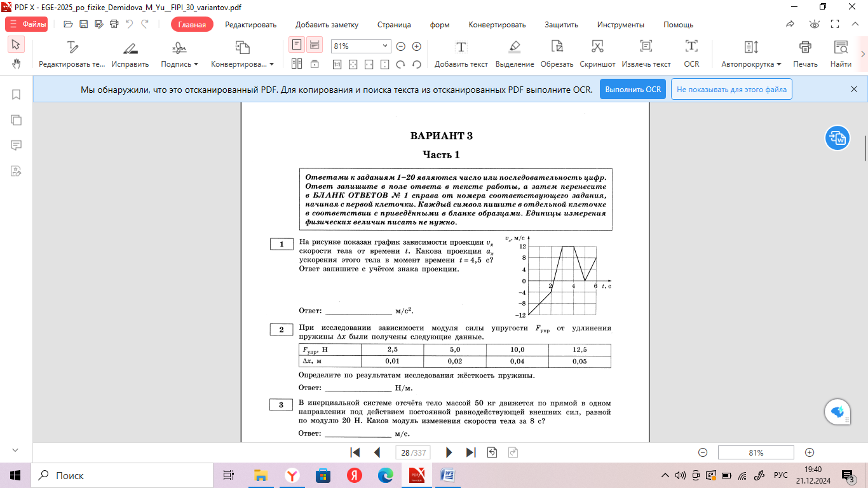
Task: Choose the Выделение highlight tool
Action: [x=515, y=54]
